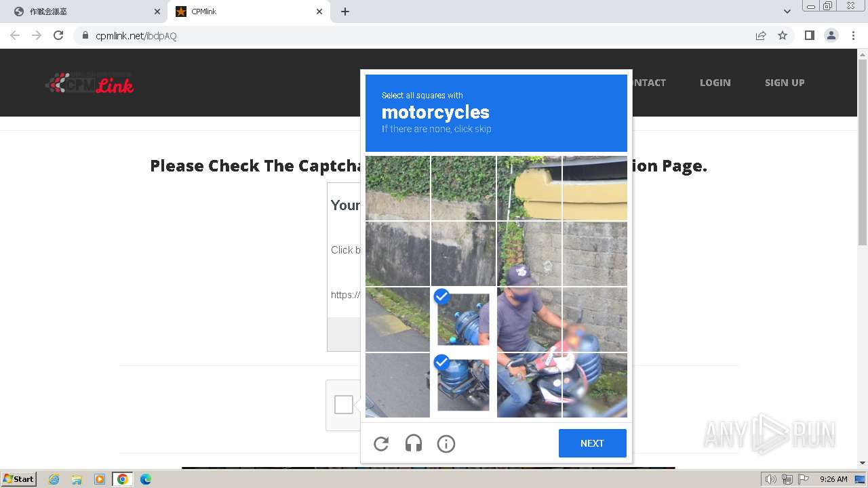Select tile showing the rider's capped head
868x488 pixels.
pyautogui.click(x=529, y=253)
